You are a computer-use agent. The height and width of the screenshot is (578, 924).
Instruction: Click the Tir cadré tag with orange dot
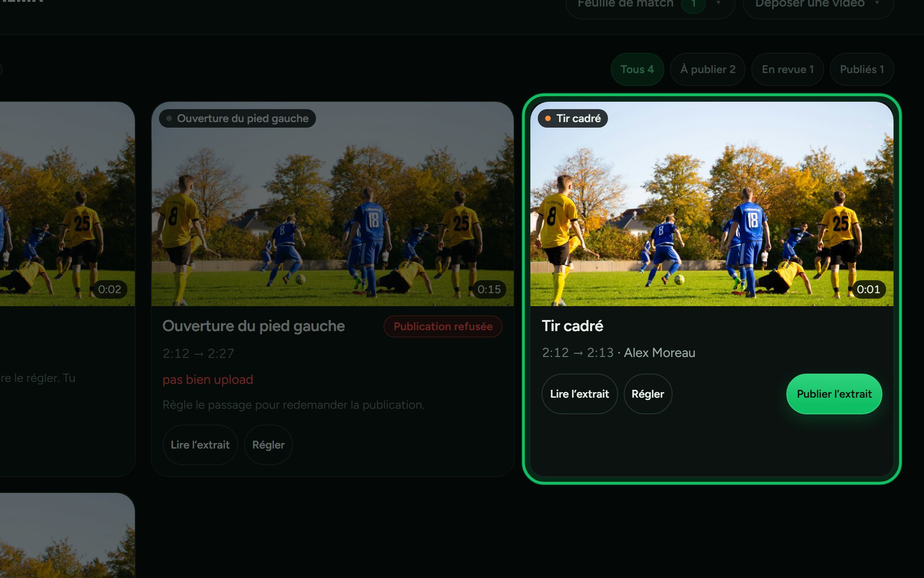tap(572, 118)
